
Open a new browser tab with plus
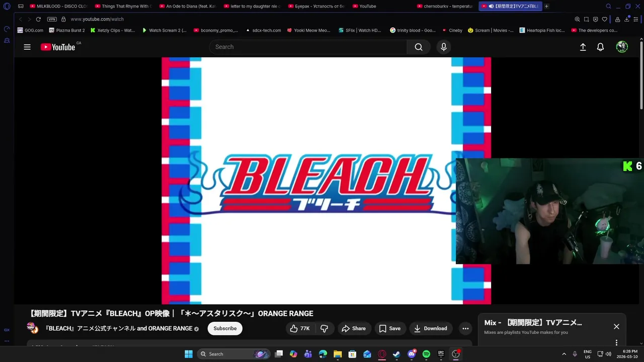(x=547, y=6)
